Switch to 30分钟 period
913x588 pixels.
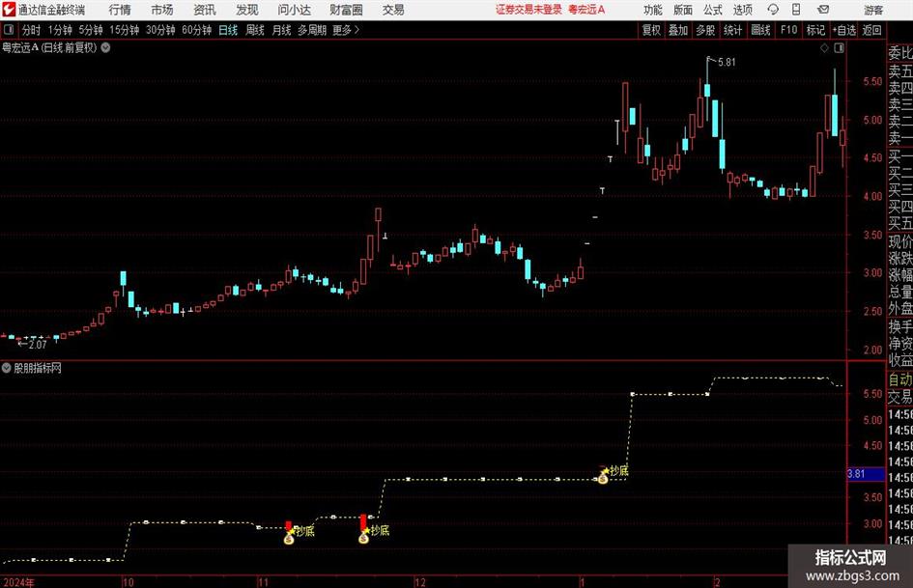tap(160, 30)
